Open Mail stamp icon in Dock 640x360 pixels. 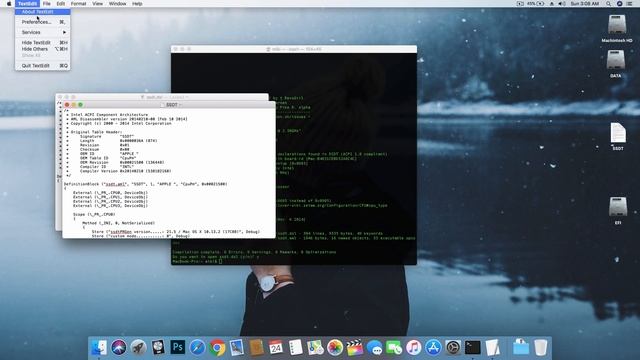coord(237,348)
